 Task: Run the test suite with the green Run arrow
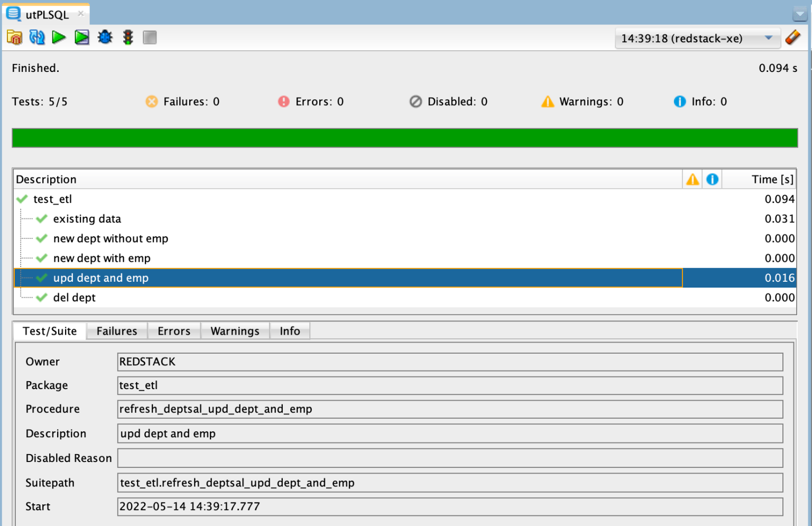coord(59,37)
